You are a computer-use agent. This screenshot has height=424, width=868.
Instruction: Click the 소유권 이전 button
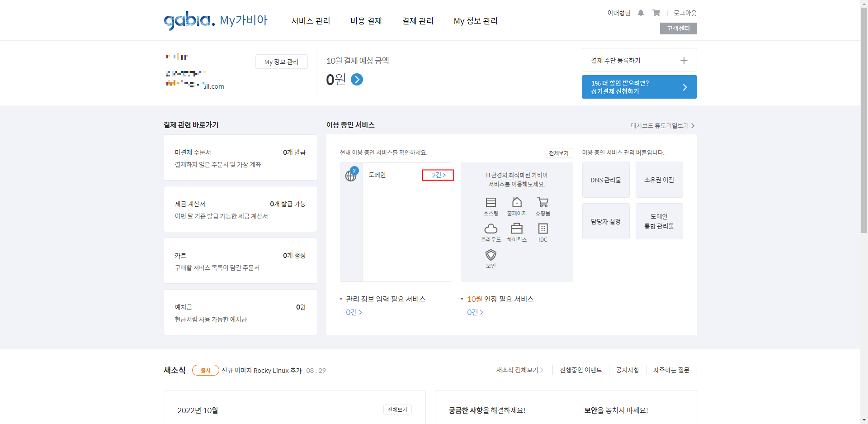click(x=659, y=180)
